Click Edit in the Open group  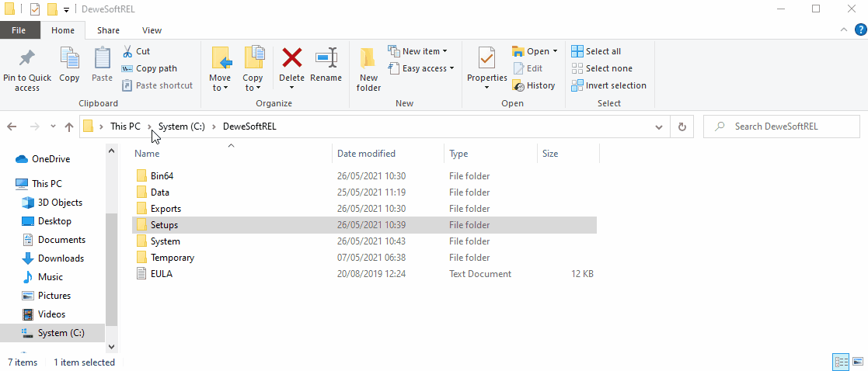click(x=528, y=68)
